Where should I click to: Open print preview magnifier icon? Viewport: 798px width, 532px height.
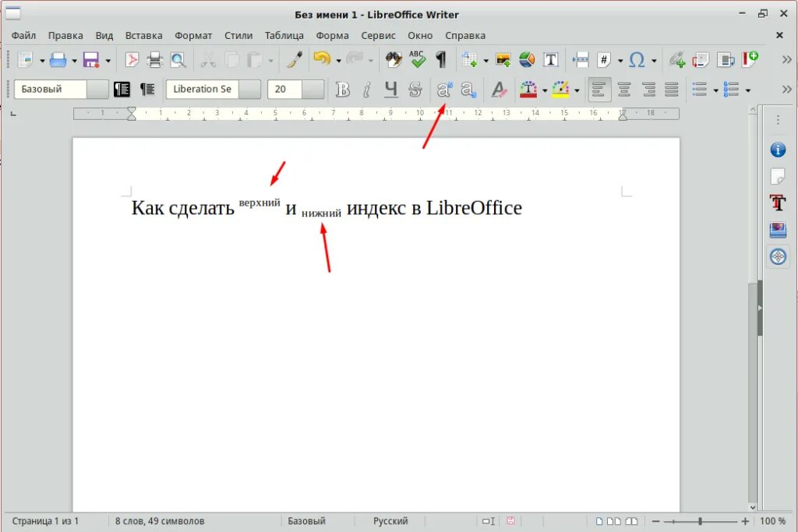click(x=178, y=60)
